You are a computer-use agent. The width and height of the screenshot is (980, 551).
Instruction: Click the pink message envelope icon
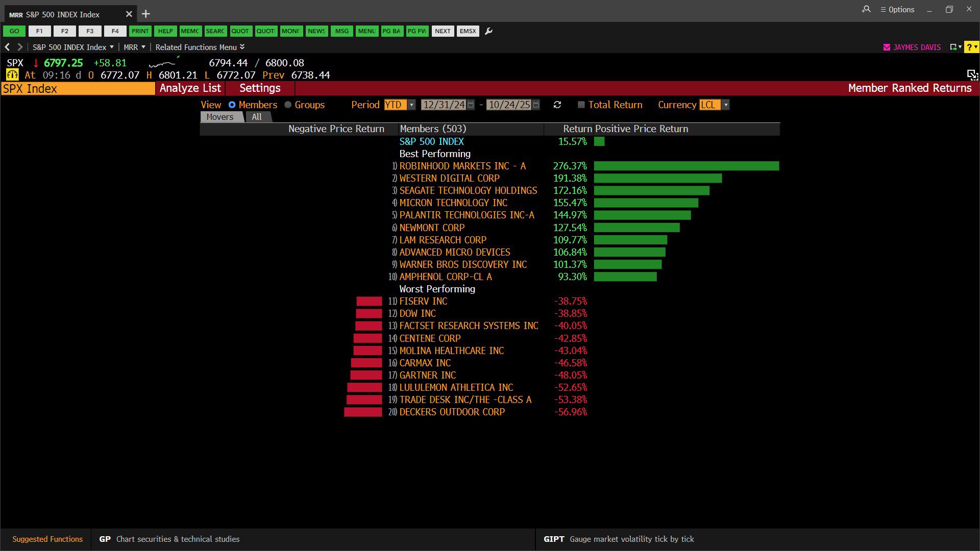click(x=887, y=47)
